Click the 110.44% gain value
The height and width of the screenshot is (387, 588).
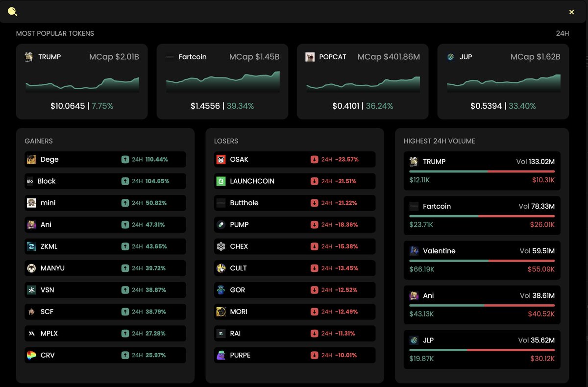157,160
